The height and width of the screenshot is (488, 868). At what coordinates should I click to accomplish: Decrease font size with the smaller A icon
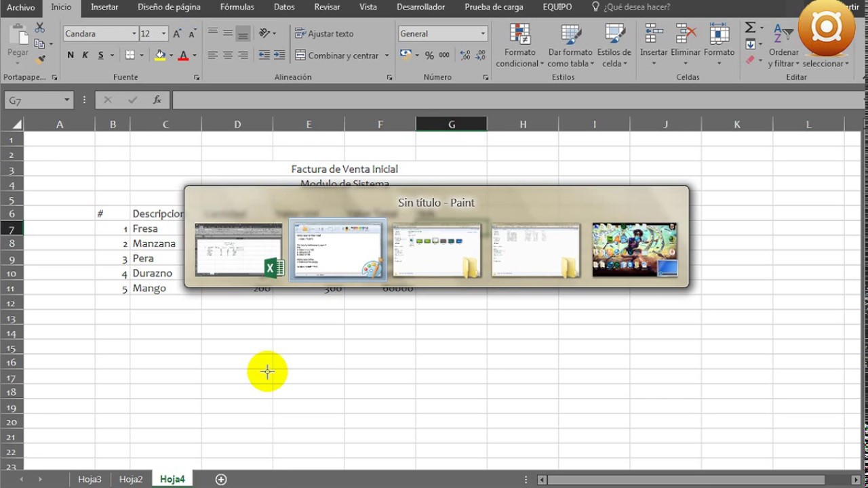click(x=193, y=33)
